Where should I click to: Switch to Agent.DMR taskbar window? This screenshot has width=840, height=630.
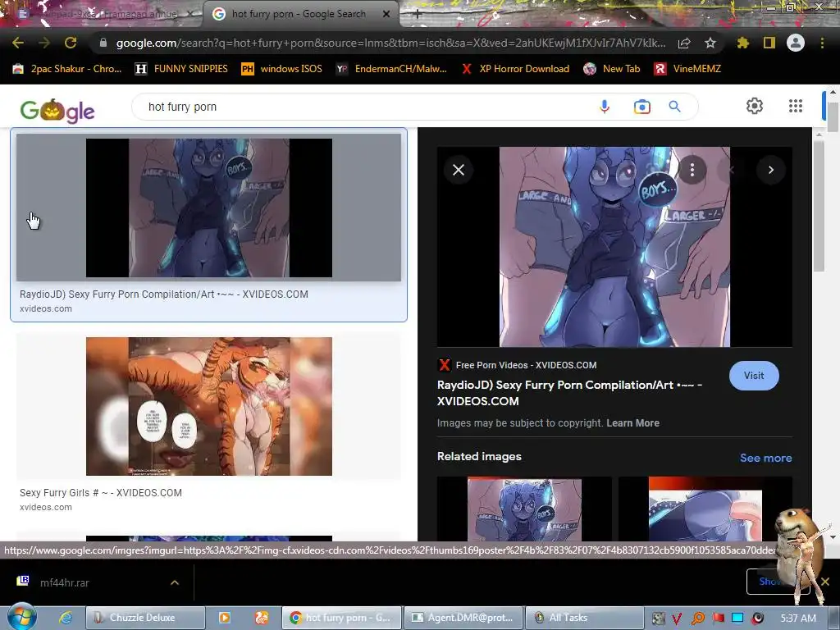click(463, 618)
